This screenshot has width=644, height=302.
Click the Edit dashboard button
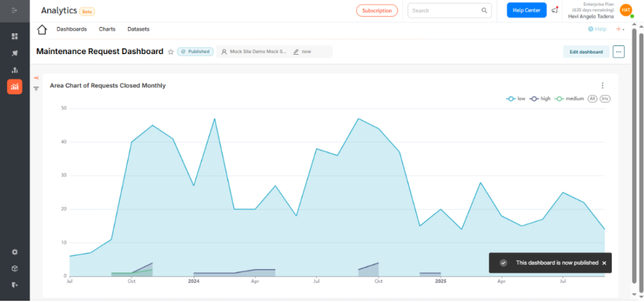[586, 52]
